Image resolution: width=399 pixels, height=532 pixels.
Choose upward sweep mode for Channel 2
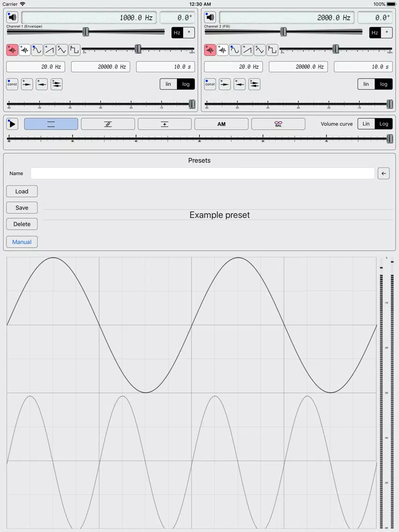point(225,84)
